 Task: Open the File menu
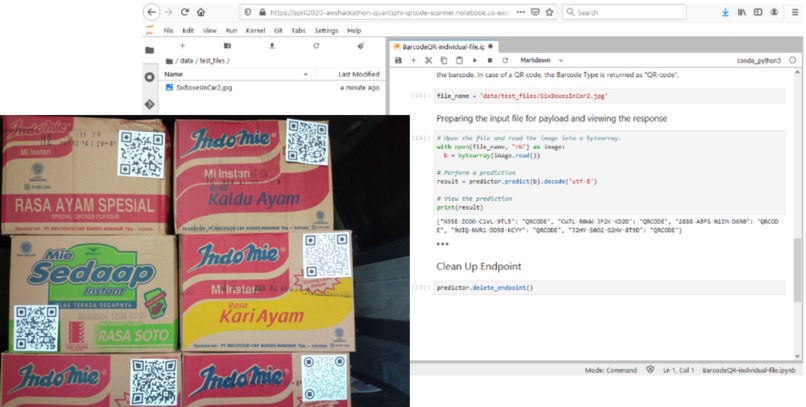[168, 30]
